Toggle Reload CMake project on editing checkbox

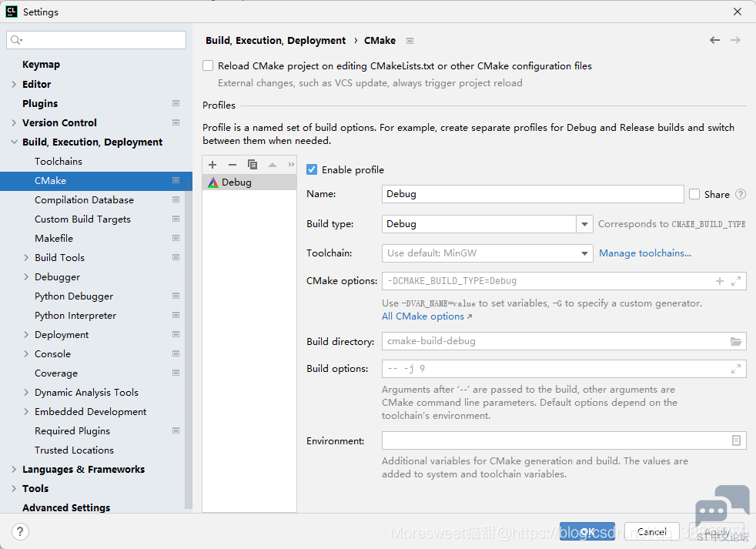coord(208,65)
